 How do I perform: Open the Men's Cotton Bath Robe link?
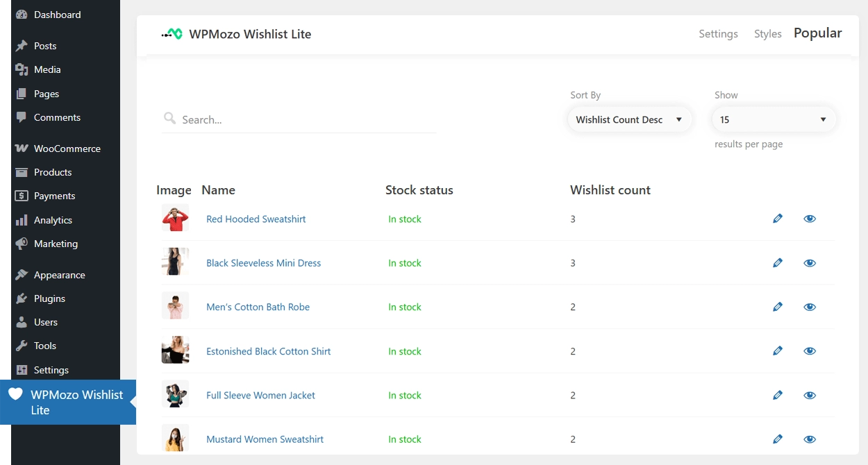tap(258, 307)
